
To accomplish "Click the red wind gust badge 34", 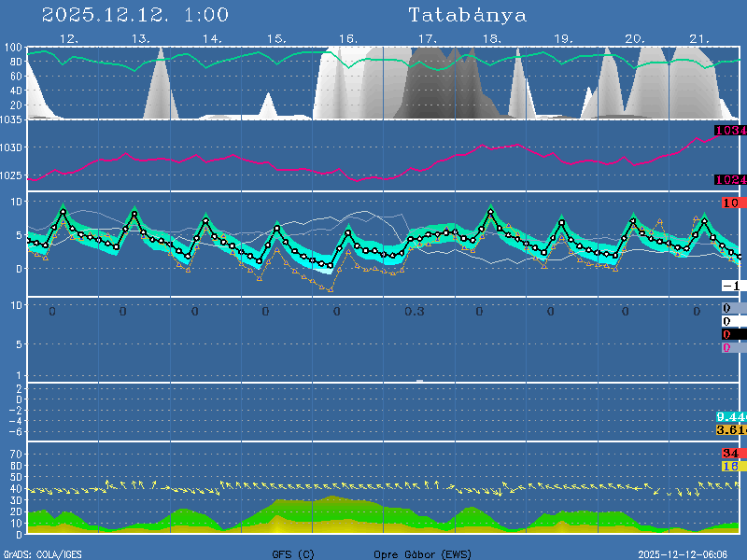I will click(x=730, y=454).
